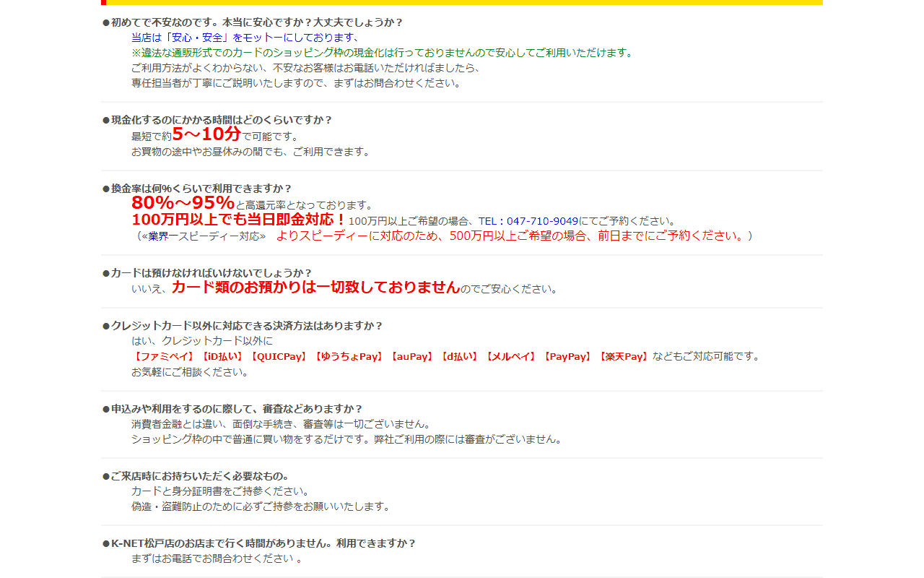
Task: Select the line starting '消費者金融とは違い'
Action: tap(282, 424)
